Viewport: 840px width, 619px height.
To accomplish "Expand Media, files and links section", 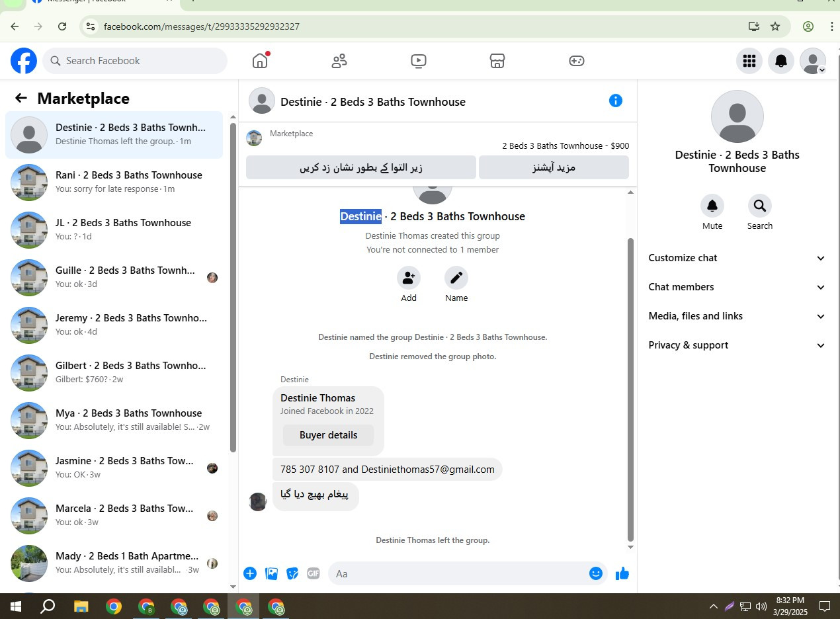I will [737, 316].
